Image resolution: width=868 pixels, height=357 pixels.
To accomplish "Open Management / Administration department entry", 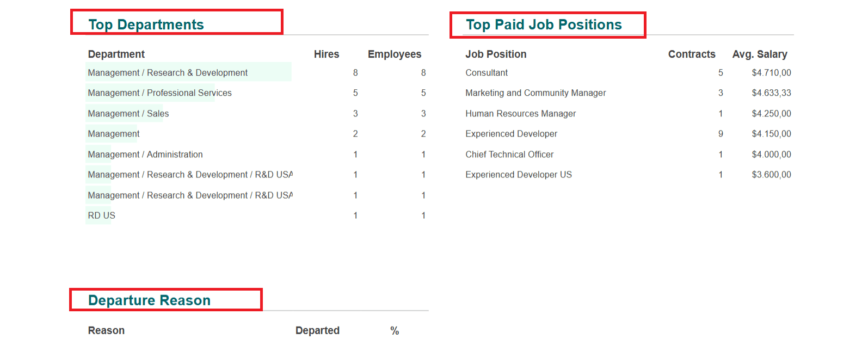I will pos(145,155).
